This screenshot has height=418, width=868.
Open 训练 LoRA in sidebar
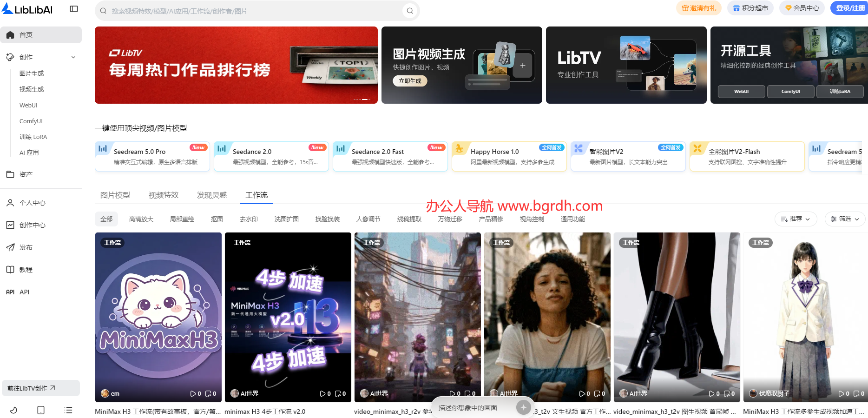(x=33, y=137)
